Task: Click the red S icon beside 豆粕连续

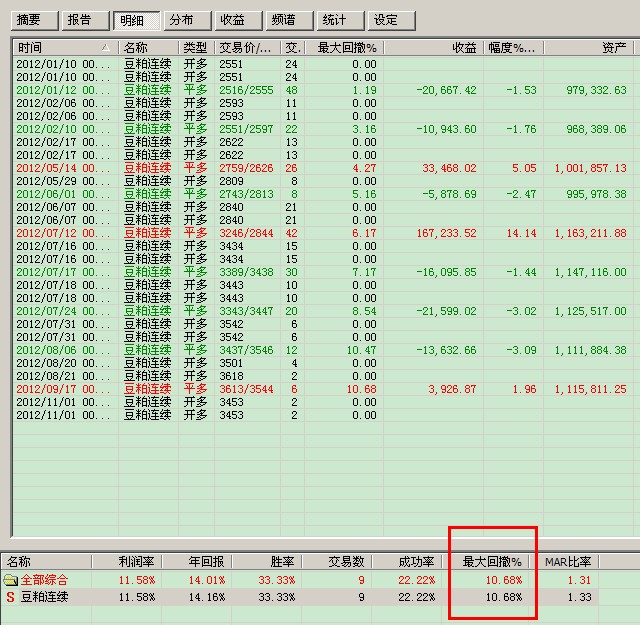Action: (11, 597)
